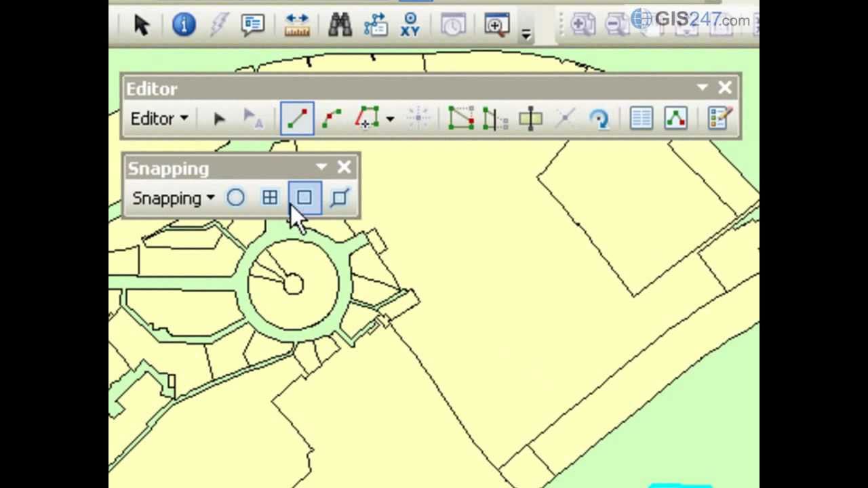Click the Hyperlink lightning tool
This screenshot has height=488, width=868.
(x=218, y=25)
